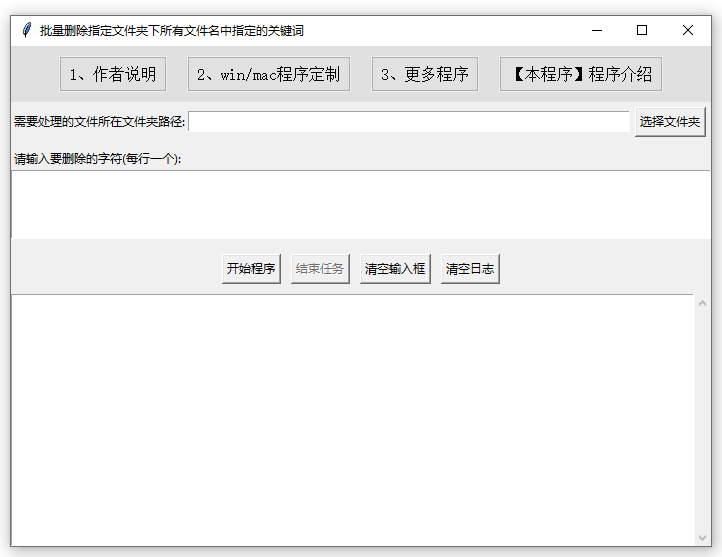
Task: Clear the log with 清空日志
Action: (470, 268)
